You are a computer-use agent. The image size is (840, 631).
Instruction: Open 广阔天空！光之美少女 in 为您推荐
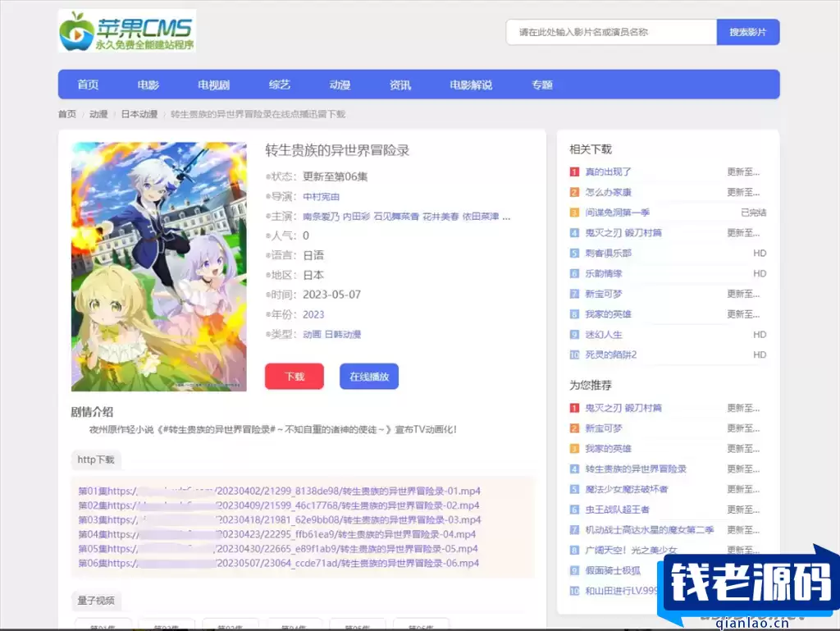(631, 550)
